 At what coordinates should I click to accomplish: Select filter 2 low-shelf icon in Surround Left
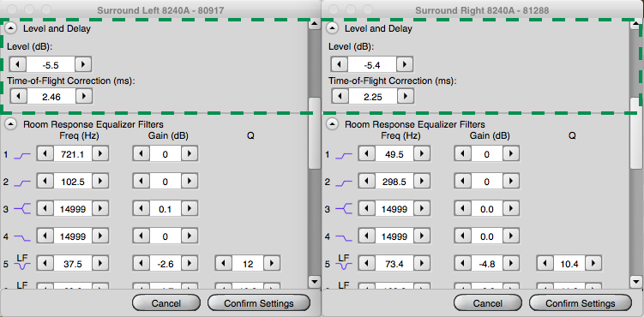[22, 182]
